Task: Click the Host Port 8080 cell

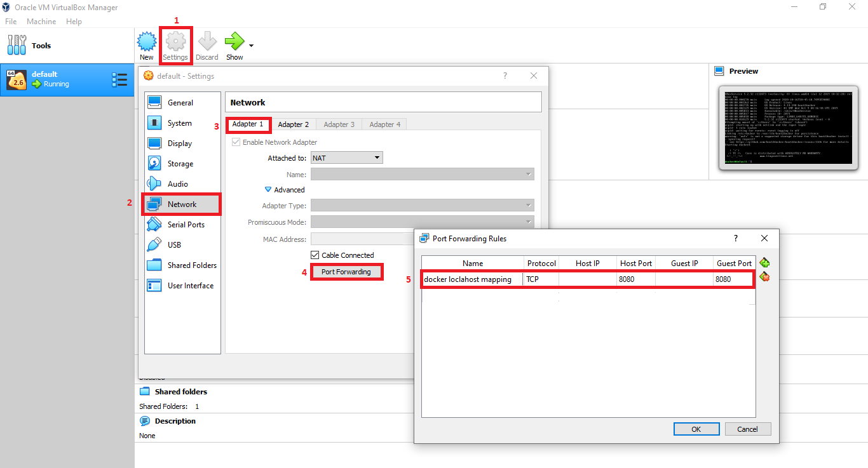Action: click(x=636, y=279)
